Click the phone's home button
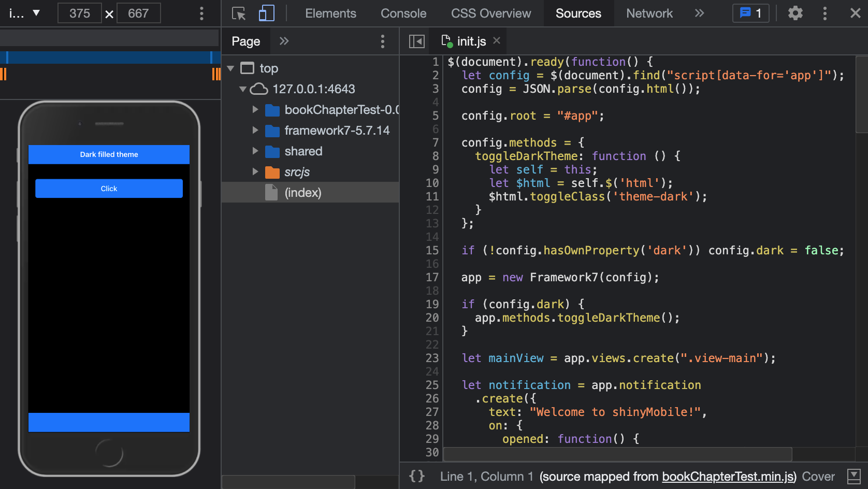This screenshot has width=868, height=489. 109,453
